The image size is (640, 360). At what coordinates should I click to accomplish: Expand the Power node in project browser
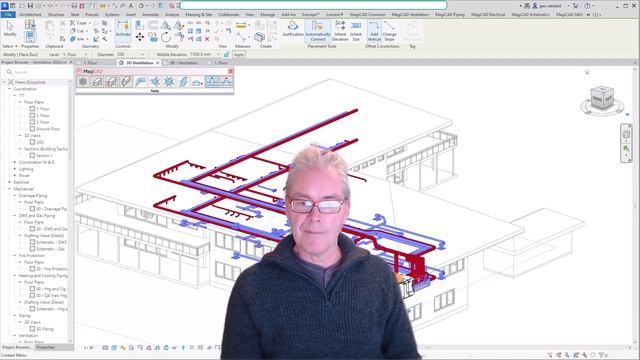[15, 176]
